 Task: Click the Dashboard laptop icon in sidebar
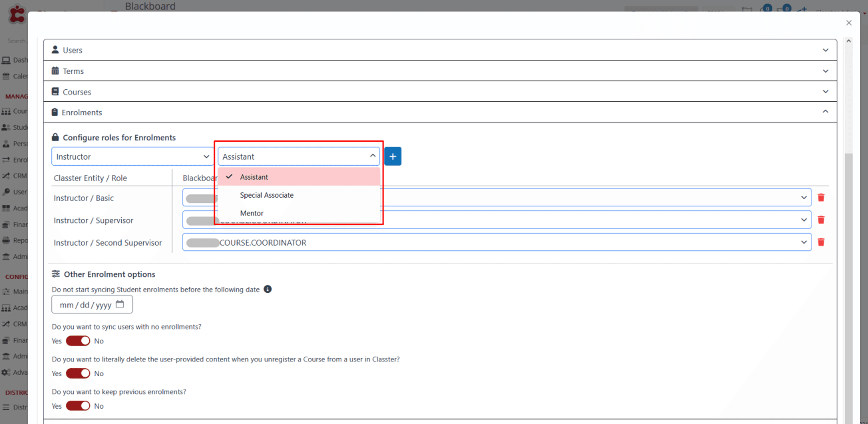6,60
